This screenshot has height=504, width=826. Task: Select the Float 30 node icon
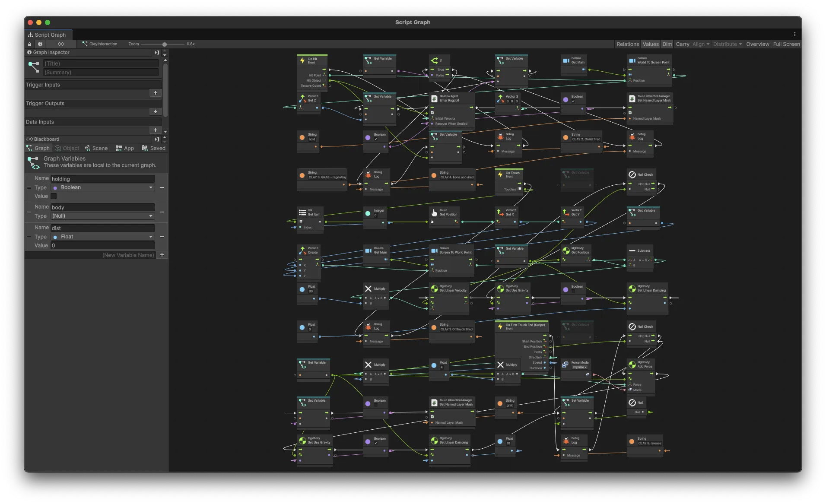[x=302, y=289]
